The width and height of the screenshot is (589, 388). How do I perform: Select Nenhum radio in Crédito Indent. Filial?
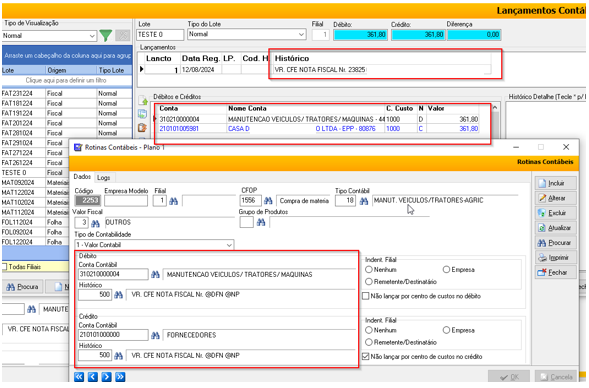click(369, 330)
